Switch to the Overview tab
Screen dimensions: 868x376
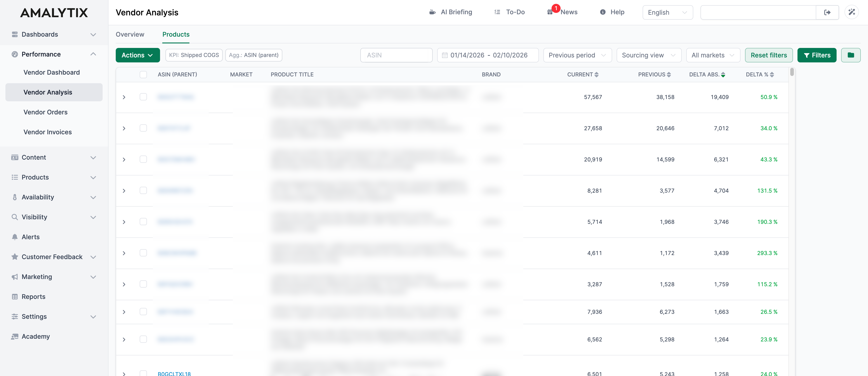click(x=130, y=34)
